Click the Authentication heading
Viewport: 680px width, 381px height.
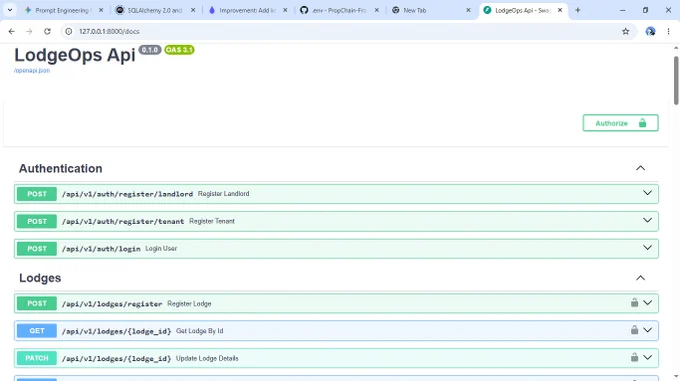(x=60, y=168)
